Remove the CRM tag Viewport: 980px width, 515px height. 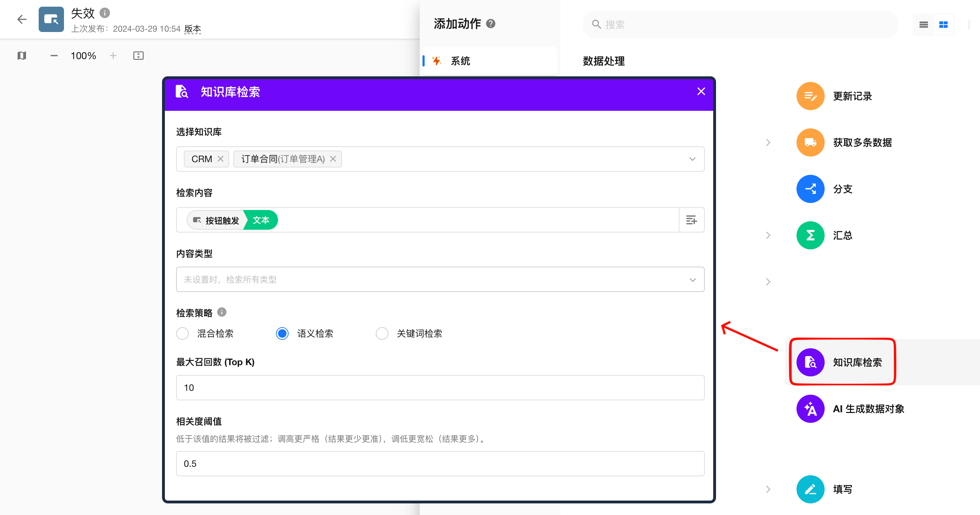coord(220,159)
